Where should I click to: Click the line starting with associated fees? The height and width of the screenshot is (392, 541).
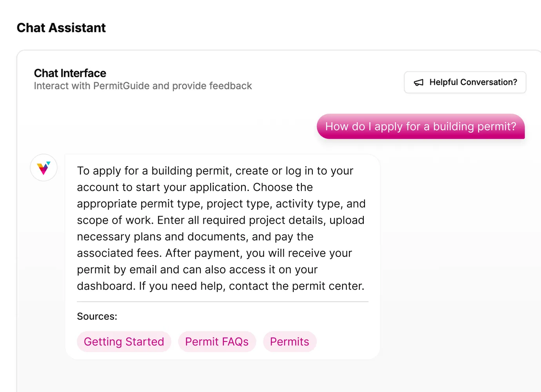(214, 253)
